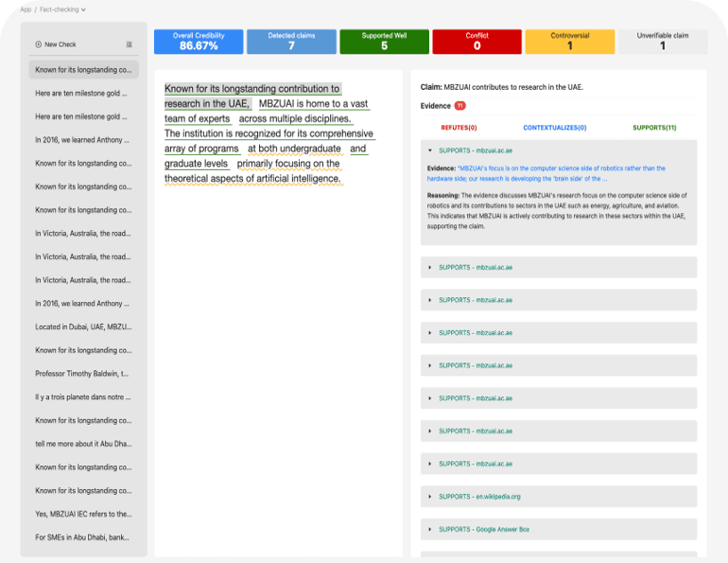Expand the fourth SUPPORTS mbzuai.ac.ae evidence row
The image size is (728, 563).
[559, 333]
